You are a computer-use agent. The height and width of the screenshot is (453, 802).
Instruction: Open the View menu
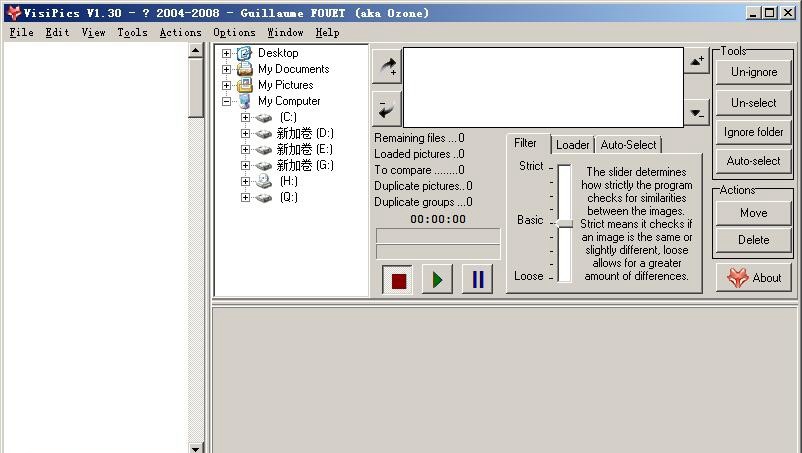[93, 32]
